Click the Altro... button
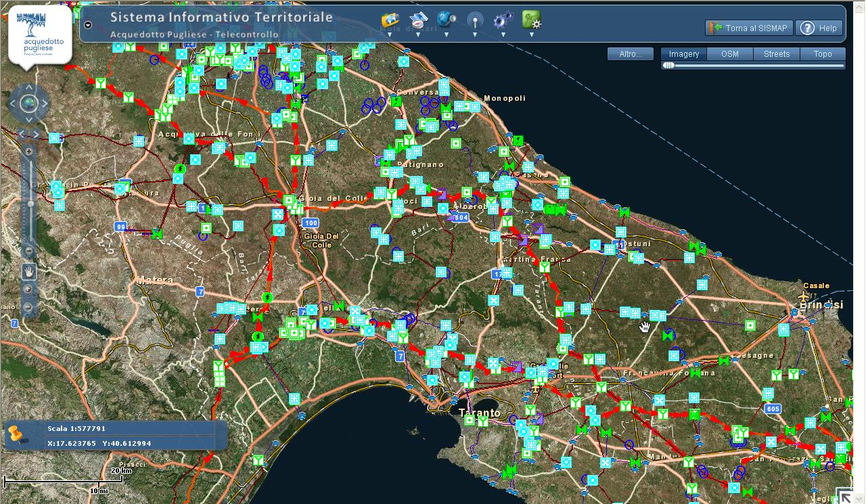 [631, 54]
